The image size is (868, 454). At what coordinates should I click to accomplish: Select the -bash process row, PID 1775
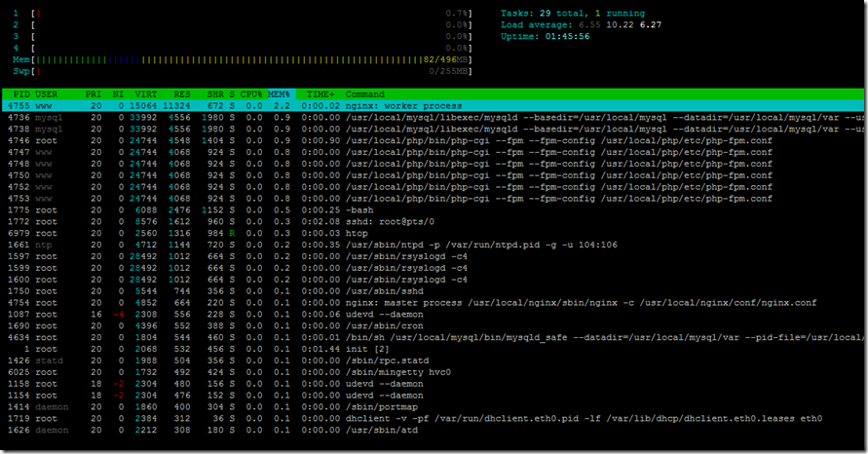pos(433,210)
